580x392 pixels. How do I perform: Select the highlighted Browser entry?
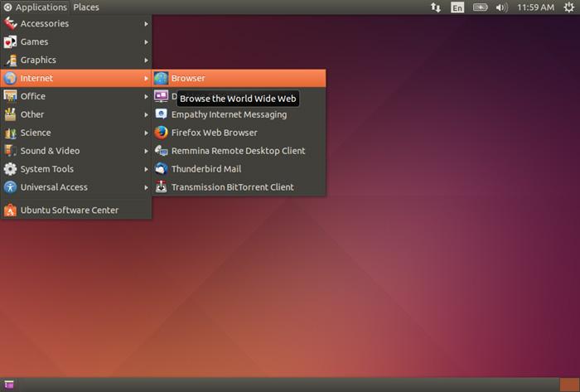(x=239, y=78)
